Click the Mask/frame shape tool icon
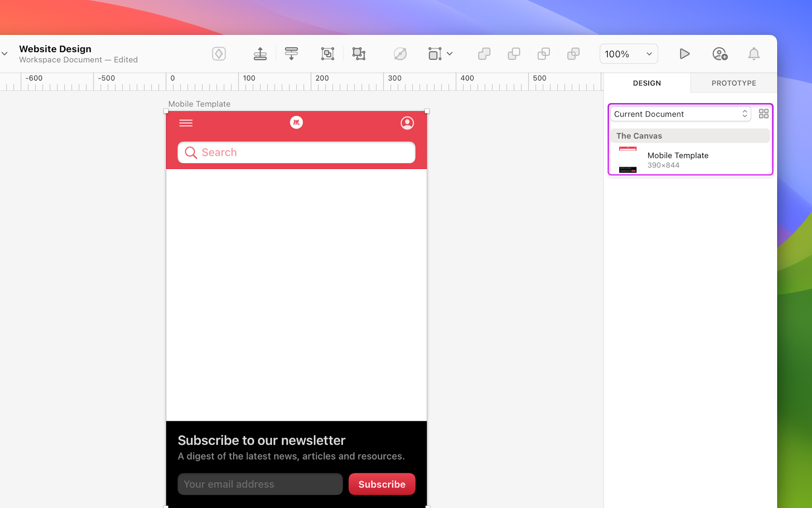 pyautogui.click(x=435, y=54)
